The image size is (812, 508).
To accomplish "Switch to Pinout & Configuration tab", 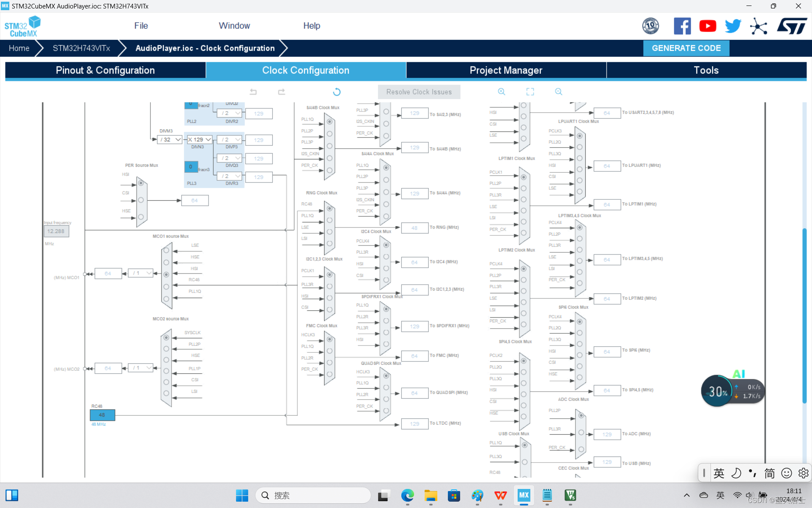I will (105, 70).
